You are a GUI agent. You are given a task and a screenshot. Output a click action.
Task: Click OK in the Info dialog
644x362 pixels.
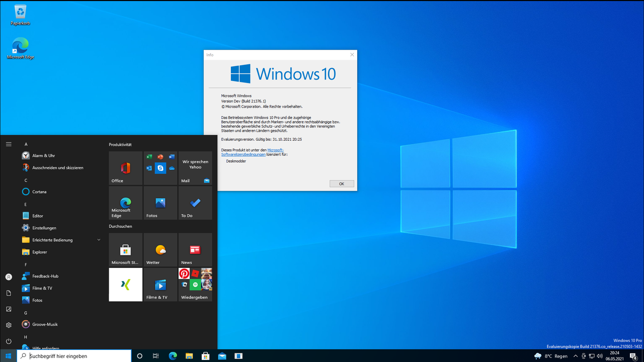(342, 184)
